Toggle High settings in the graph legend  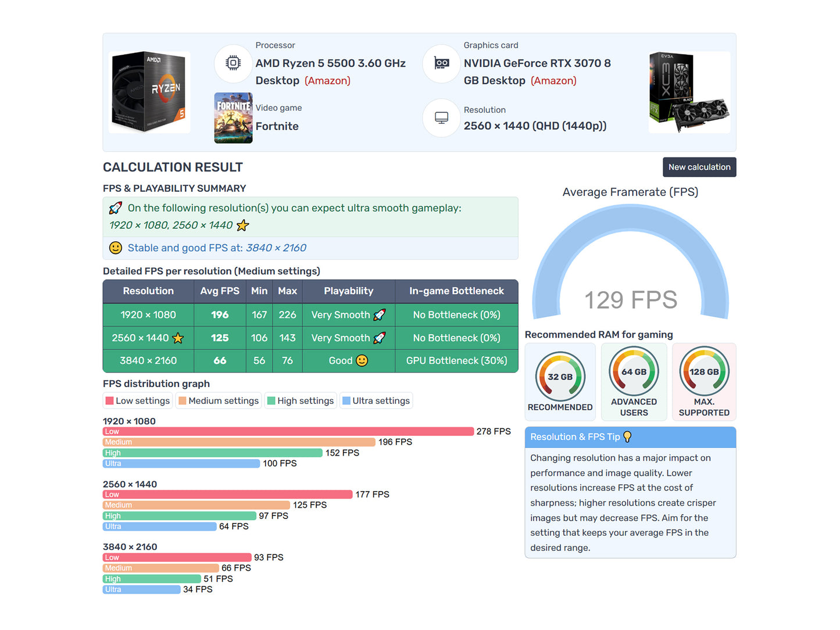tap(301, 401)
